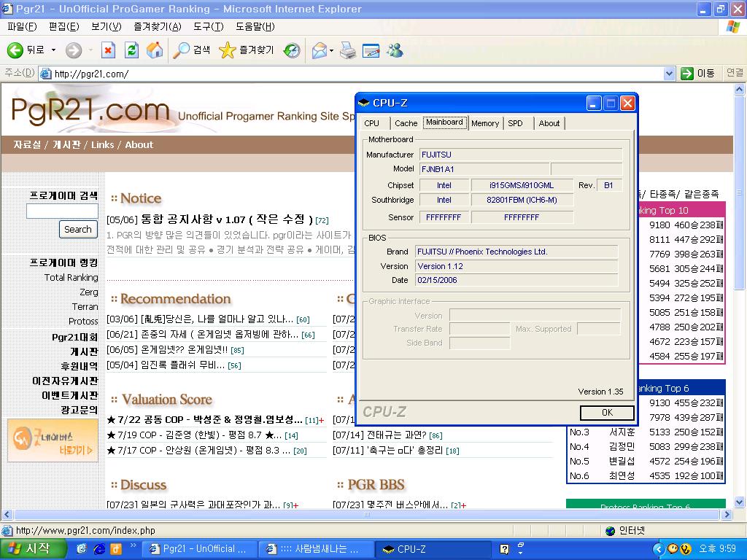
Task: Refresh the page with green arrows icon
Action: click(131, 50)
